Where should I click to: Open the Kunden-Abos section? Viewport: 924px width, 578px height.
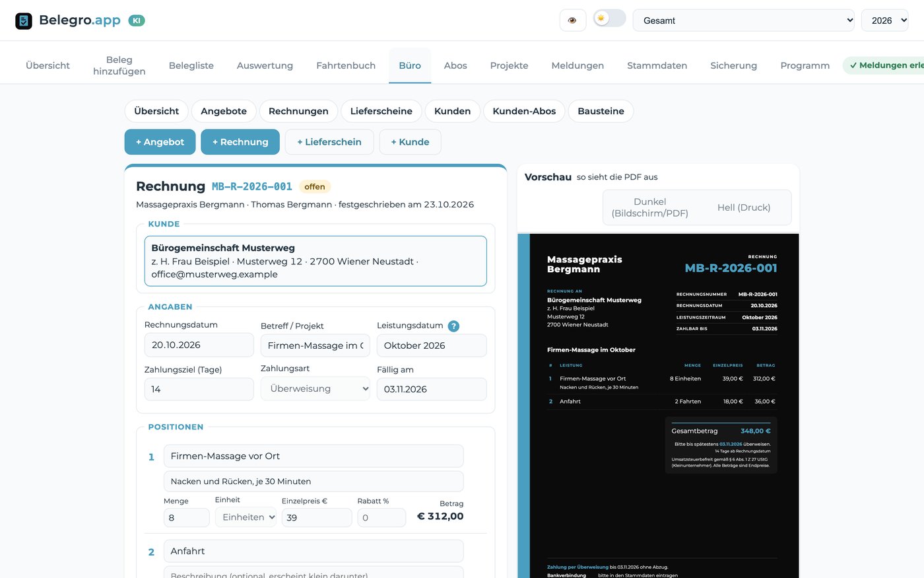click(x=524, y=111)
